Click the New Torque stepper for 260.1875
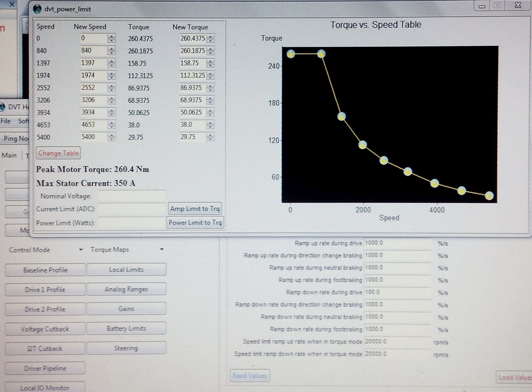 (210, 51)
